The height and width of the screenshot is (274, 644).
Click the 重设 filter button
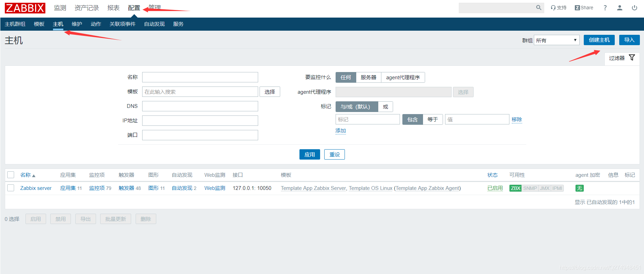pos(335,154)
